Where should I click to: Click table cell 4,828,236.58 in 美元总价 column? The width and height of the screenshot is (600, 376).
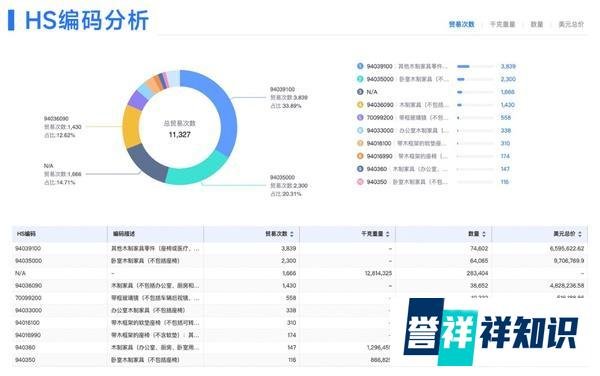[567, 285]
